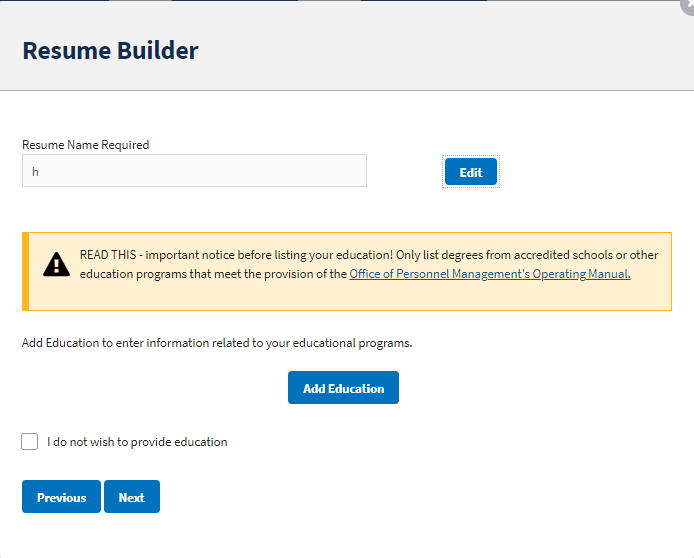This screenshot has height=558, width=694.
Task: Click the "h" text inside the resume name field
Action: click(35, 172)
